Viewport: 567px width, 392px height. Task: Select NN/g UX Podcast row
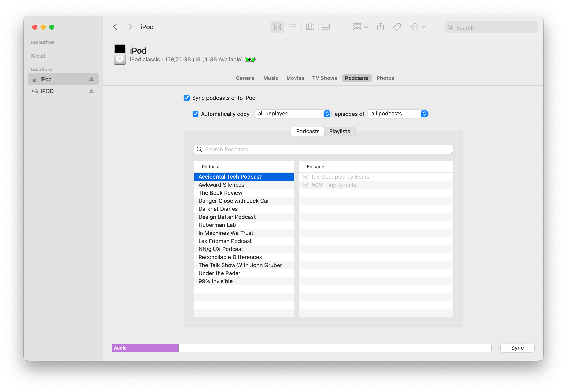[244, 249]
